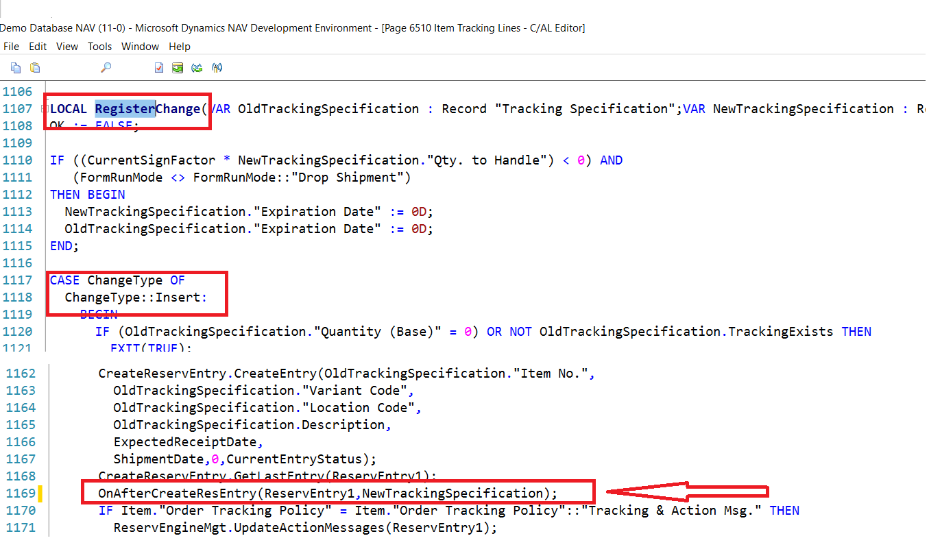Click the green circular-arrows toolbar icon
This screenshot has height=560, width=929.
tap(197, 67)
